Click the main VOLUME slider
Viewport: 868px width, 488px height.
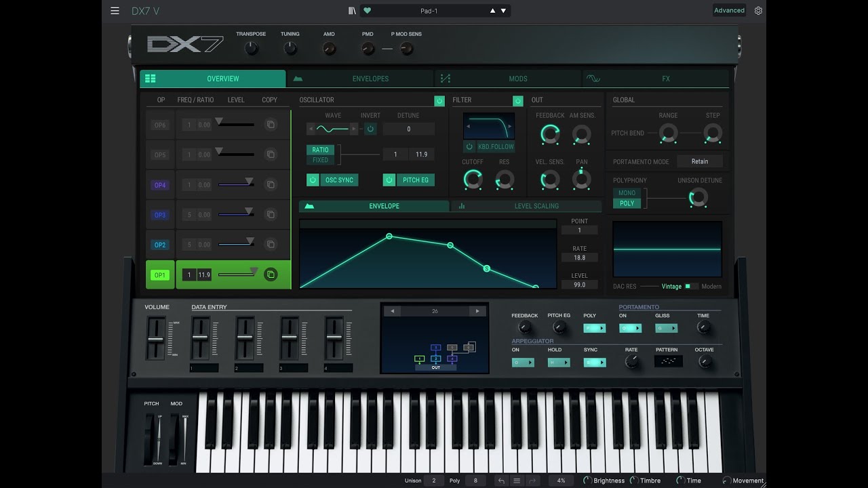155,338
